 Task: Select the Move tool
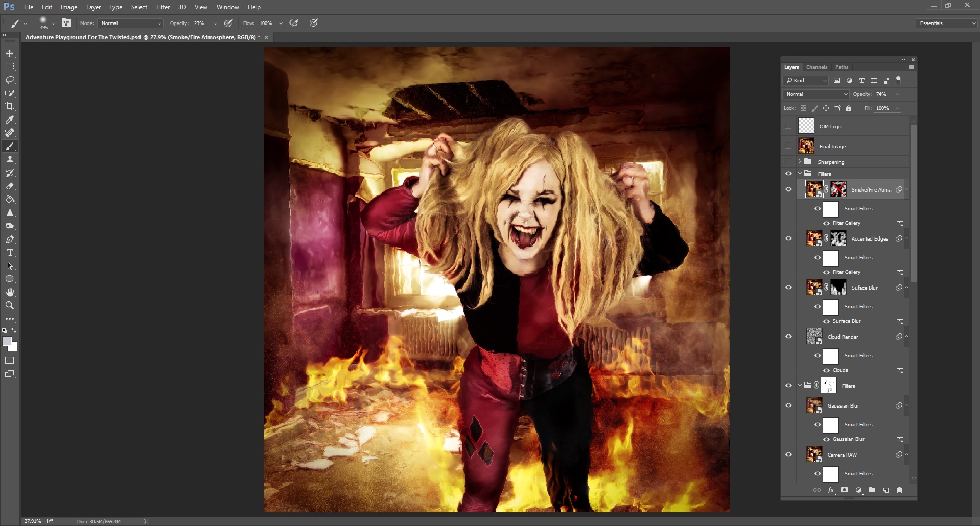point(10,54)
